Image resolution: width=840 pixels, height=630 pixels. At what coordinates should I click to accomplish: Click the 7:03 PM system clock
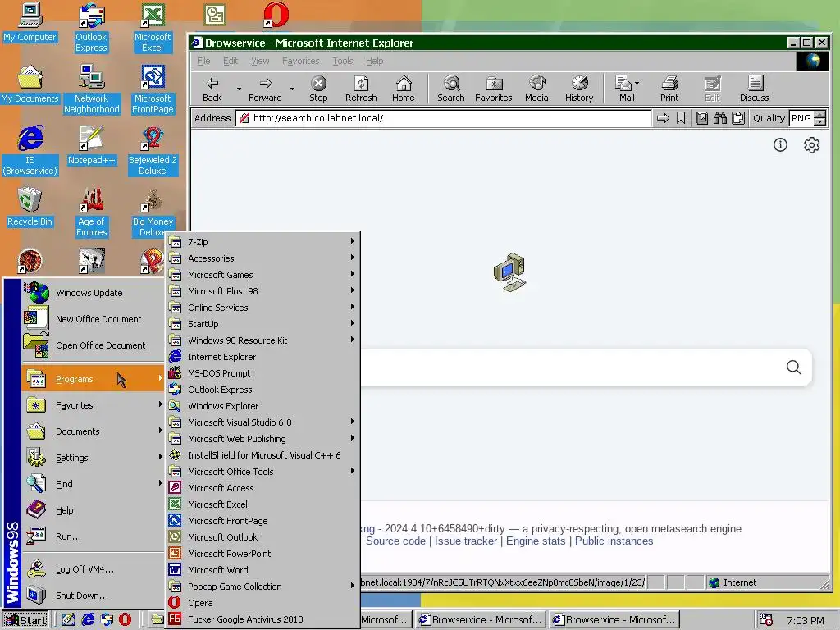[806, 620]
